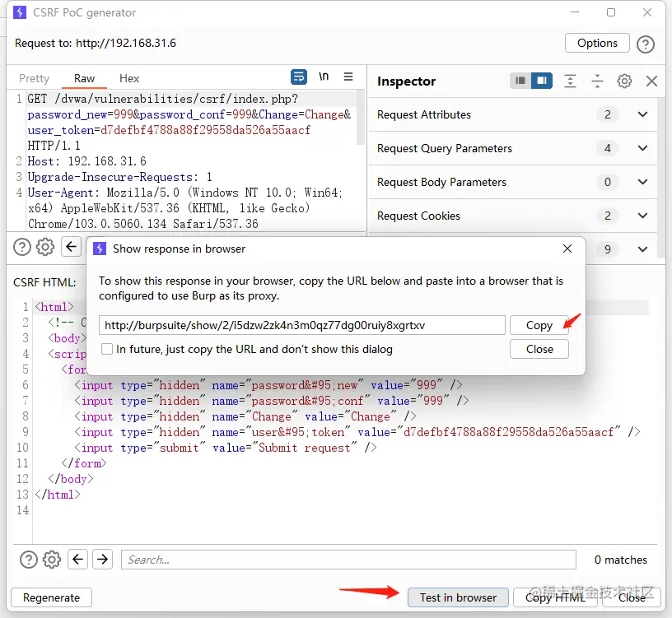672x618 pixels.
Task: Click 'Submit request' input line in HTML
Action: pyautogui.click(x=225, y=448)
